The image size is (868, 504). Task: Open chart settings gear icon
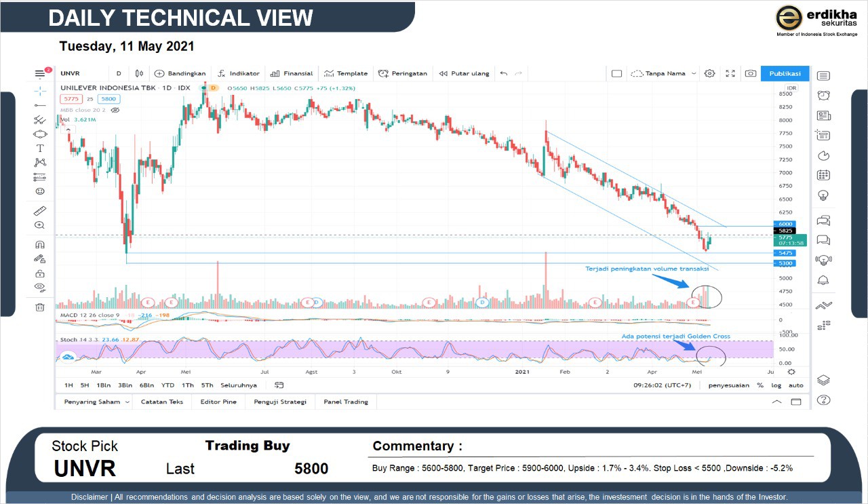[709, 73]
